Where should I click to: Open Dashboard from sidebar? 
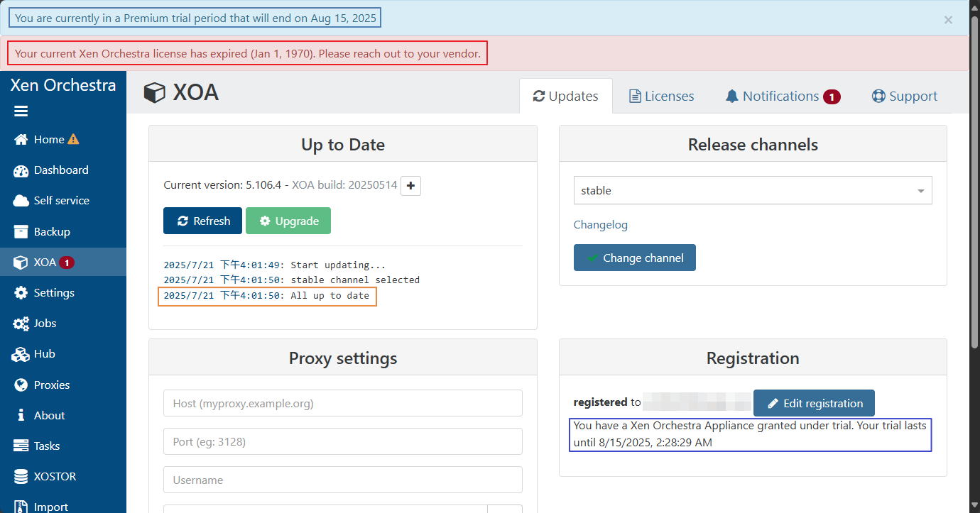point(63,170)
